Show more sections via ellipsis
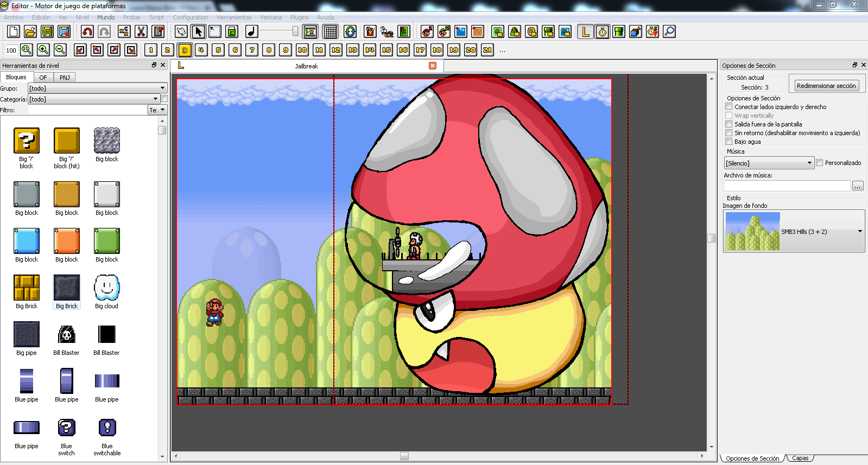Image resolution: width=868 pixels, height=465 pixels. pos(502,50)
